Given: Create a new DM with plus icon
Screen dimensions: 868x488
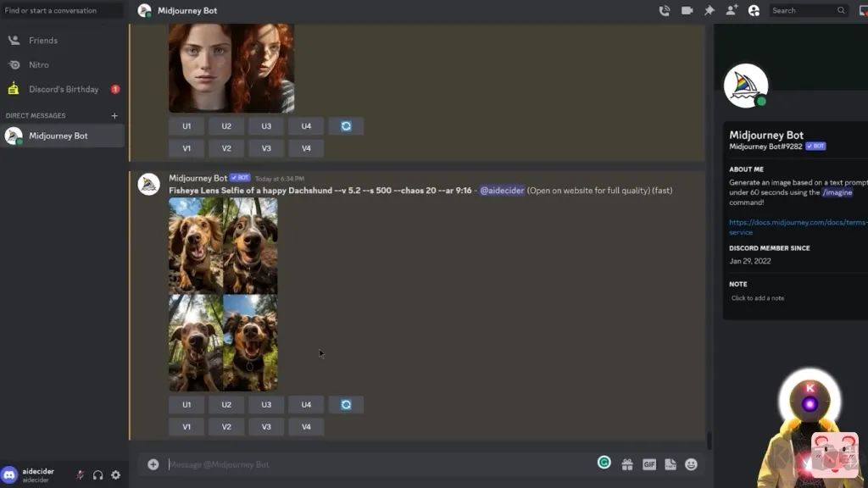Looking at the screenshot, I should [x=114, y=116].
